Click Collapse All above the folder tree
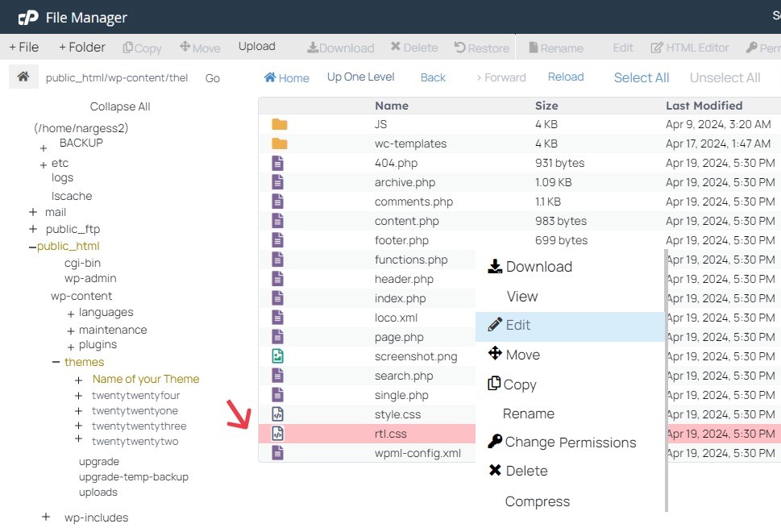The image size is (781, 532). [120, 106]
